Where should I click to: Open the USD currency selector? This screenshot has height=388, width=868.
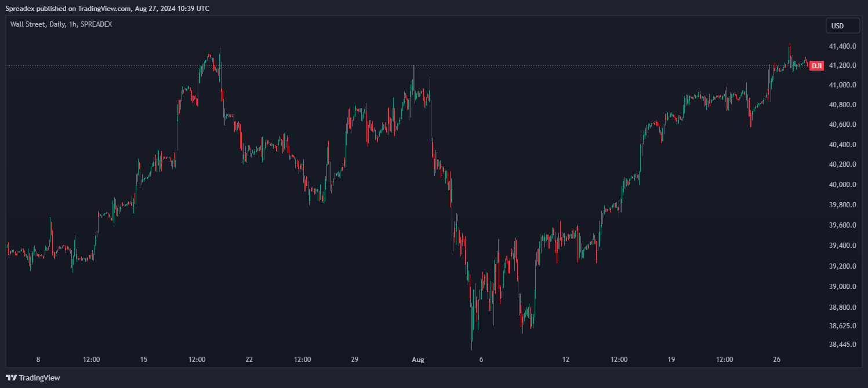tap(843, 25)
